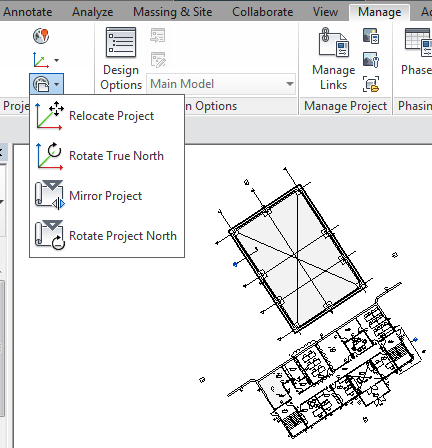Click the Starting View icon
Image resolution: width=432 pixels, height=448 pixels.
371,84
